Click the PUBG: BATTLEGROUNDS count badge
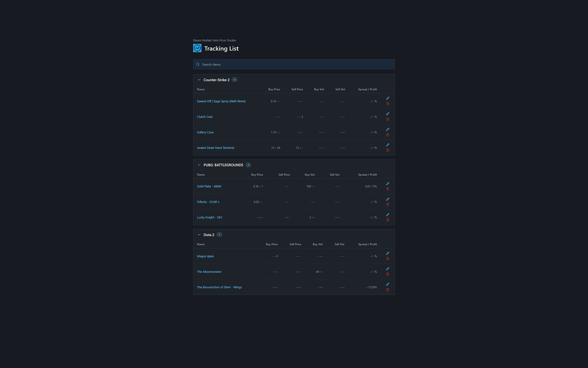 click(x=249, y=165)
